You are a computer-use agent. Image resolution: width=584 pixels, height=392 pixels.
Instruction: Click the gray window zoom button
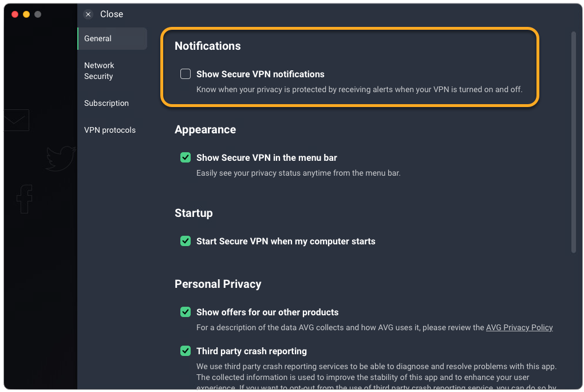coord(38,14)
